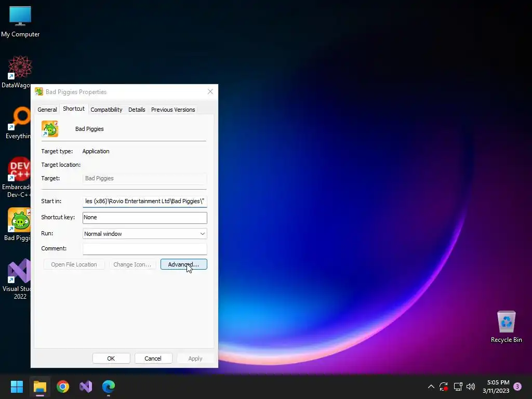
Task: Click the 'Application' target type text
Action: pyautogui.click(x=96, y=151)
